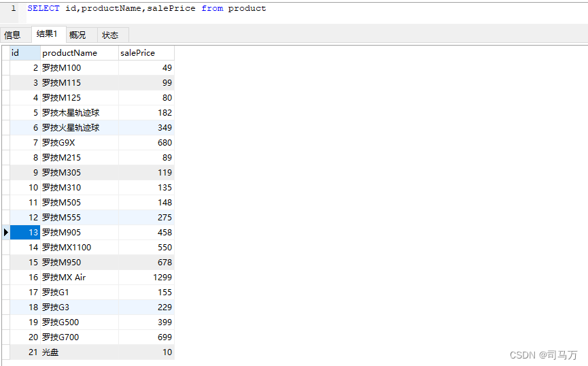
Task: Click the salePrice value 550
Action: [146, 248]
